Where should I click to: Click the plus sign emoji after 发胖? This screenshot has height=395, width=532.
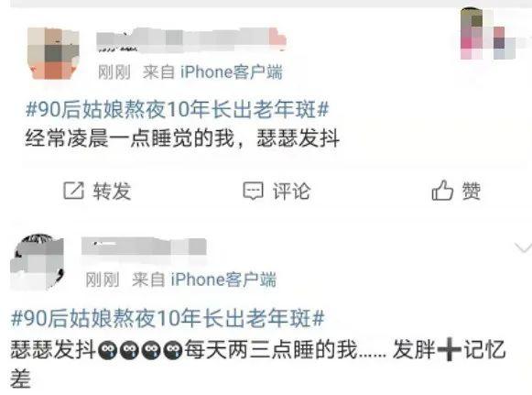click(x=450, y=349)
